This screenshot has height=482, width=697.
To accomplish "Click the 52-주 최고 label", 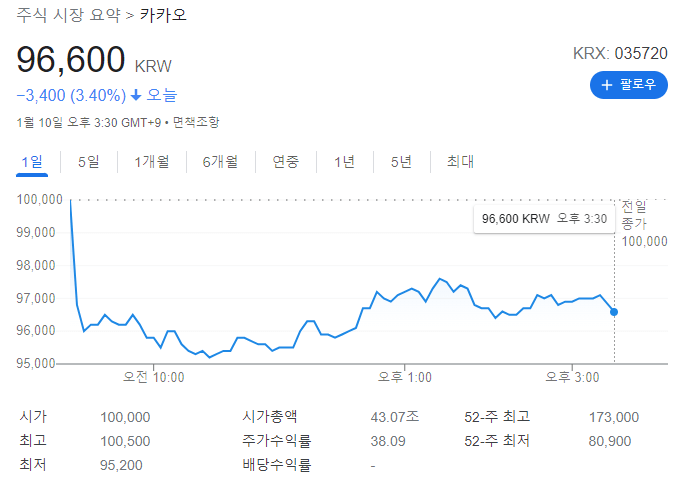I will pos(497,417).
